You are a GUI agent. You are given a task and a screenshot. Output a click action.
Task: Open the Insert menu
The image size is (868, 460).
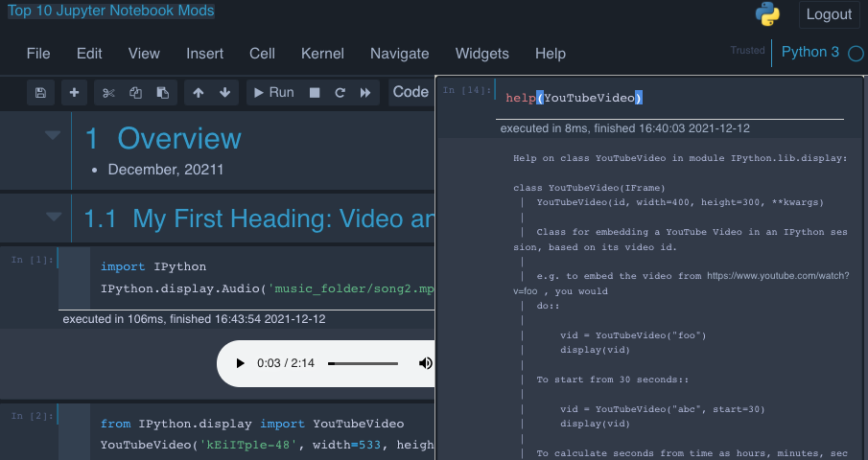click(x=205, y=54)
